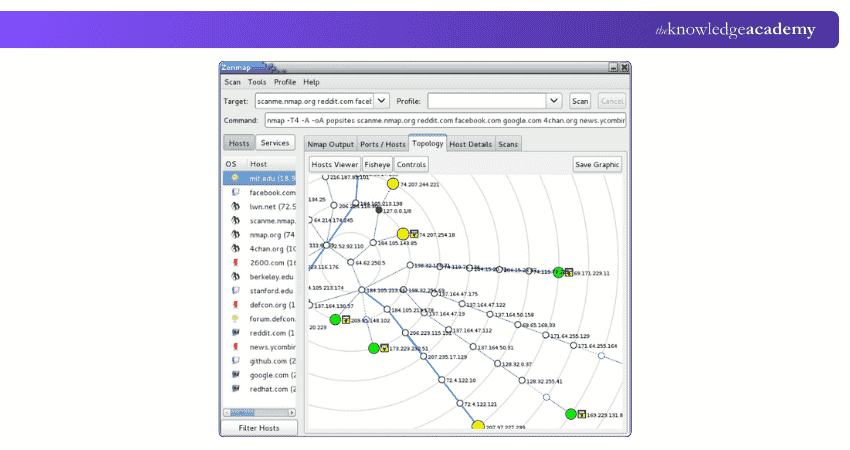850x450 pixels.
Task: Select the hop node 64.62.250.5
Action: click(351, 262)
